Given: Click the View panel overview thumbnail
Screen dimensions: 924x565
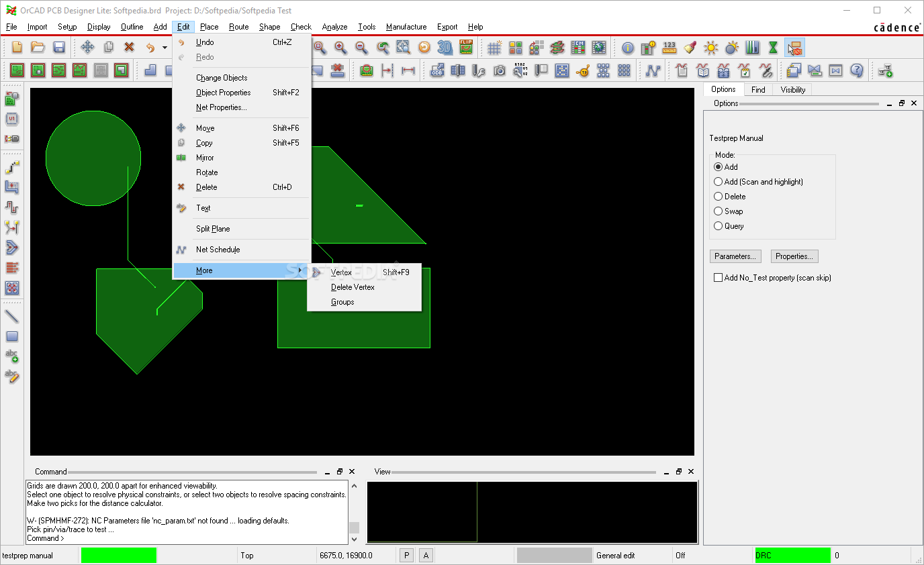Looking at the screenshot, I should [532, 512].
